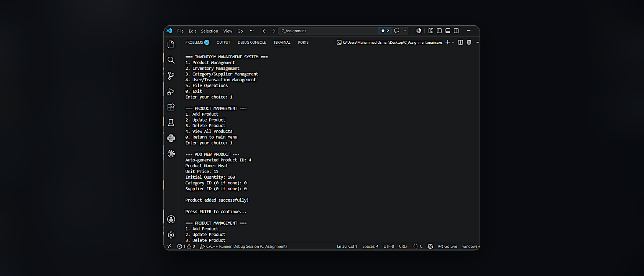Click the round icon before layout controls

(419, 31)
